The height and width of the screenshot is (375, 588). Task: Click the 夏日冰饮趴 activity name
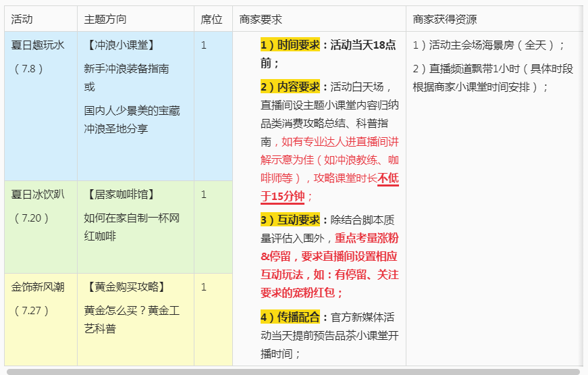(38, 195)
